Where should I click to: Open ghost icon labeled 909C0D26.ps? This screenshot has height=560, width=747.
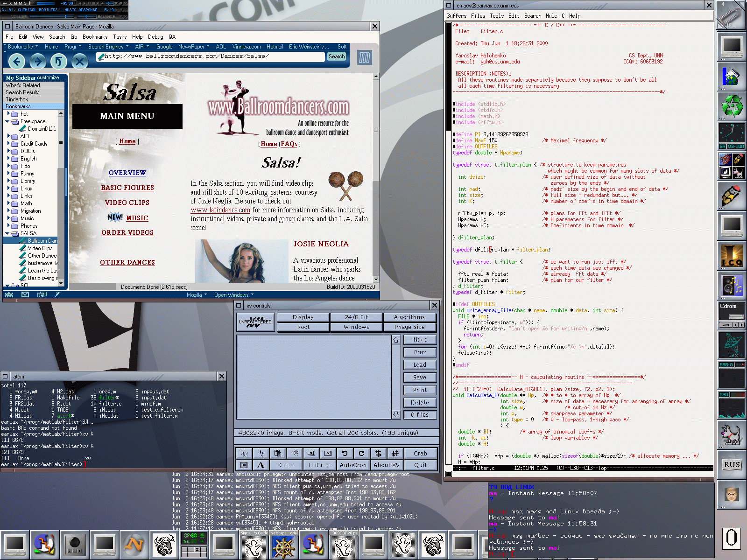343,545
